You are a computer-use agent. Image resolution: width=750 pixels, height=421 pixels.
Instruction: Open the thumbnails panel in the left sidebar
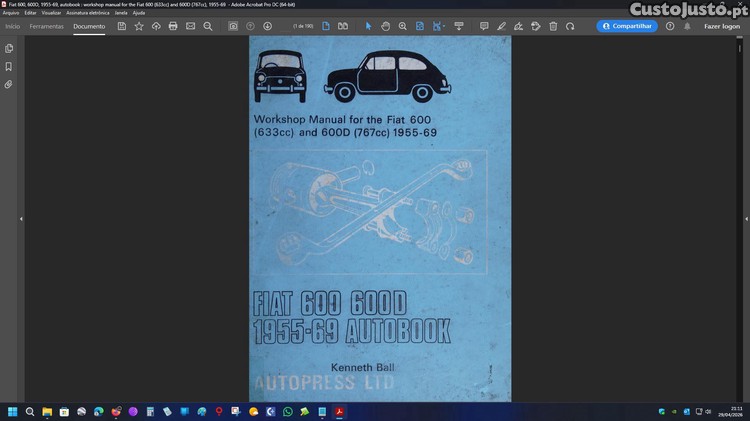[9, 48]
